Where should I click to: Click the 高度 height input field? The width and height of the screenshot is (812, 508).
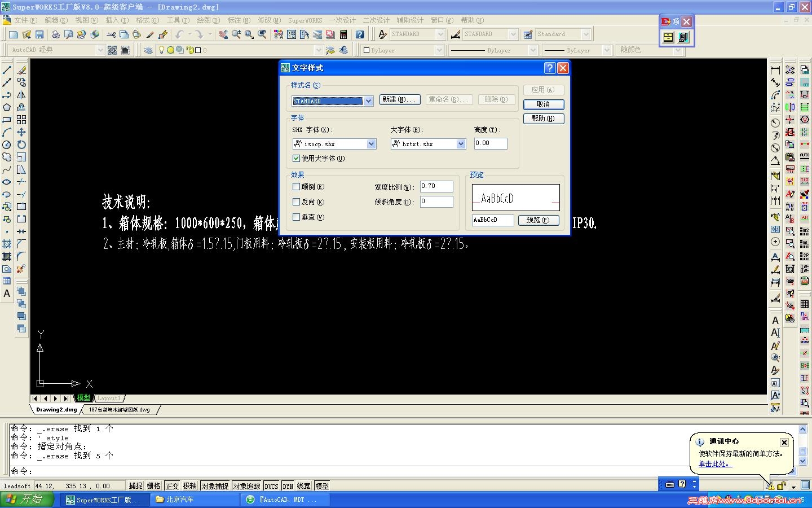[x=491, y=143]
